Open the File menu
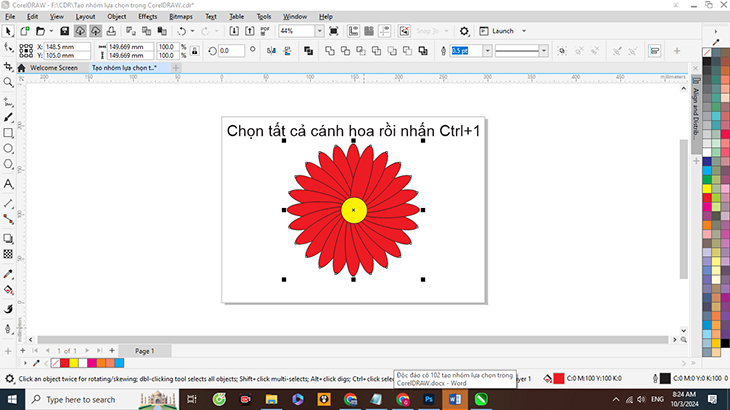Screen dimensions: 730x410 (10, 16)
